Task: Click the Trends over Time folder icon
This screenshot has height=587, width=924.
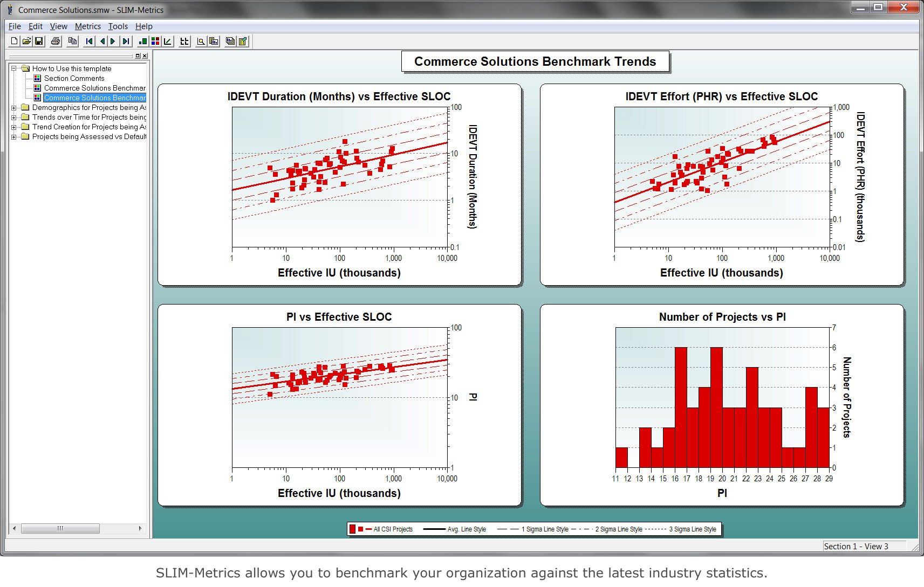Action: (25, 117)
